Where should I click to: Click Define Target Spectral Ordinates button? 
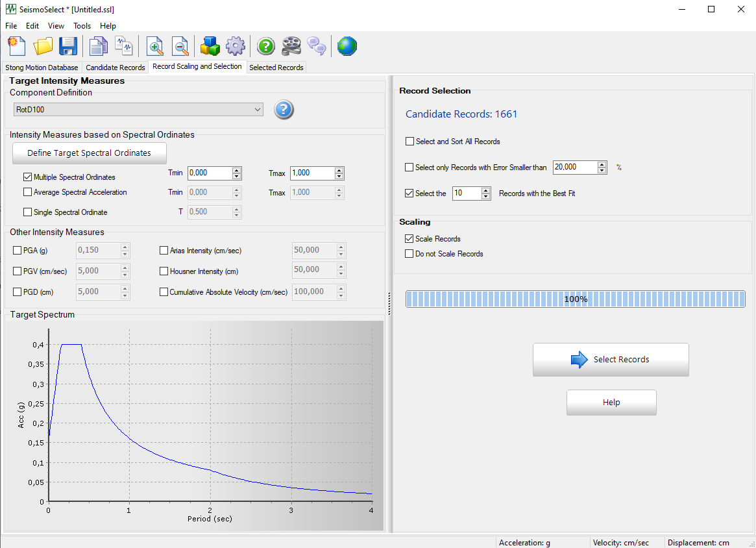(x=89, y=153)
